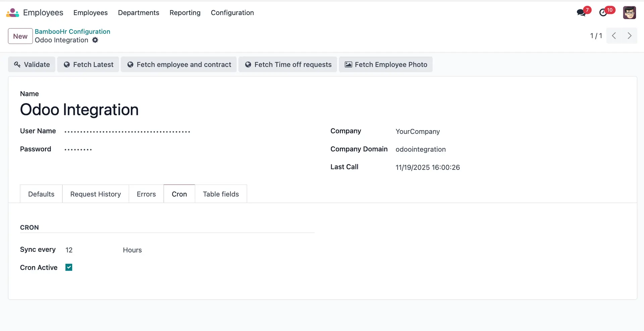Click the BambooHr Configuration breadcrumb link
The image size is (644, 331).
pyautogui.click(x=72, y=32)
